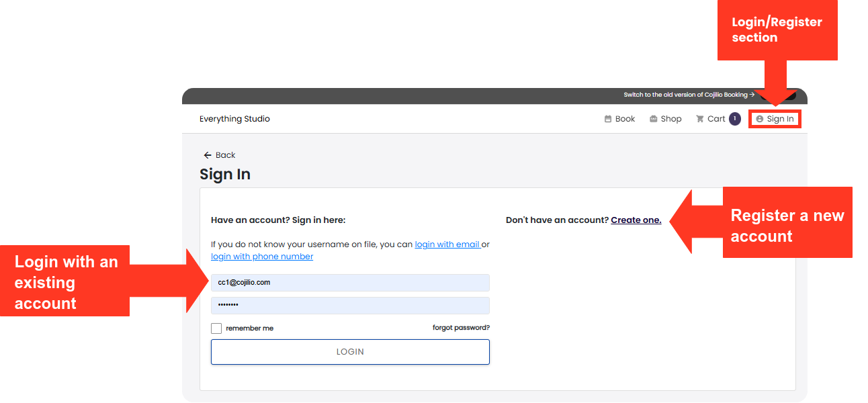868x403 pixels.
Task: Open the Shop menu item label
Action: point(670,119)
